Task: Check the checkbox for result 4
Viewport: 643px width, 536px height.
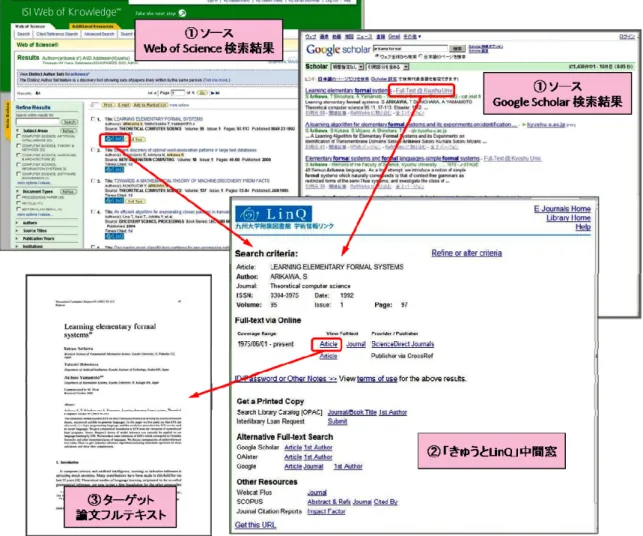Action: [93, 212]
